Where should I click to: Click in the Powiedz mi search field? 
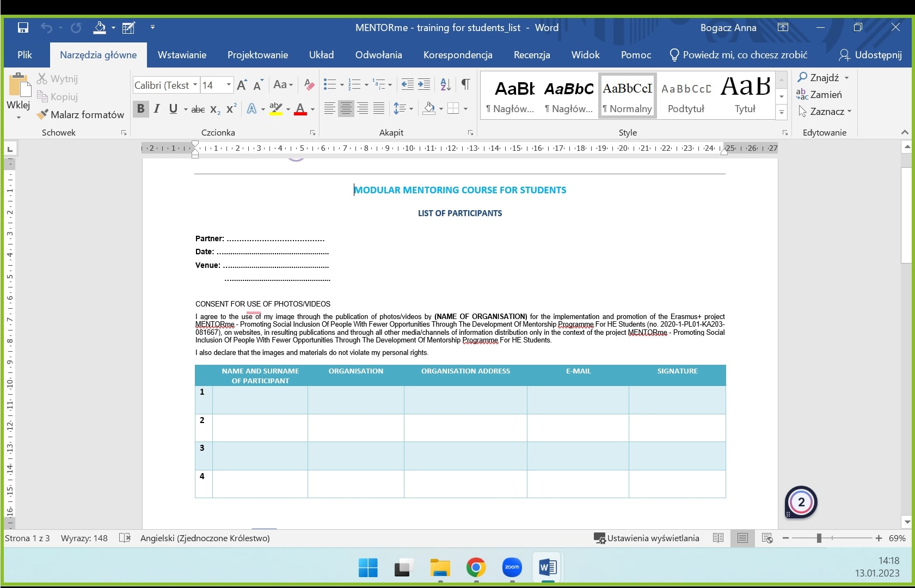click(739, 55)
